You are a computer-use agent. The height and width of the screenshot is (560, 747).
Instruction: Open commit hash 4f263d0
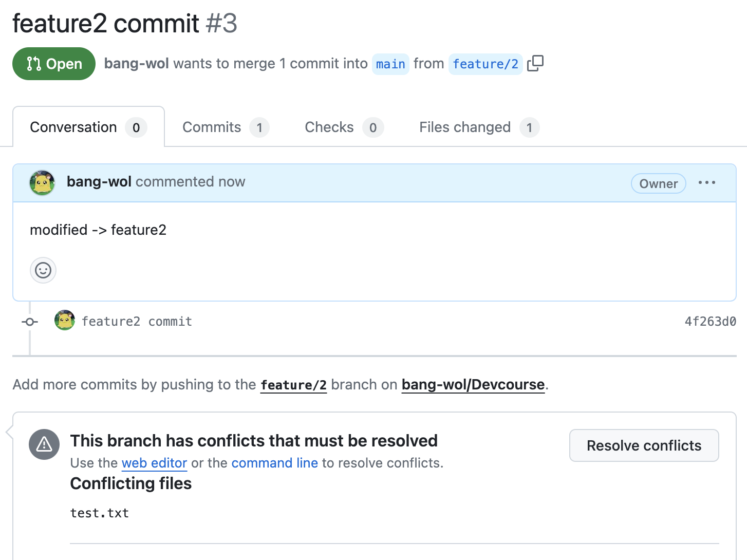(710, 322)
